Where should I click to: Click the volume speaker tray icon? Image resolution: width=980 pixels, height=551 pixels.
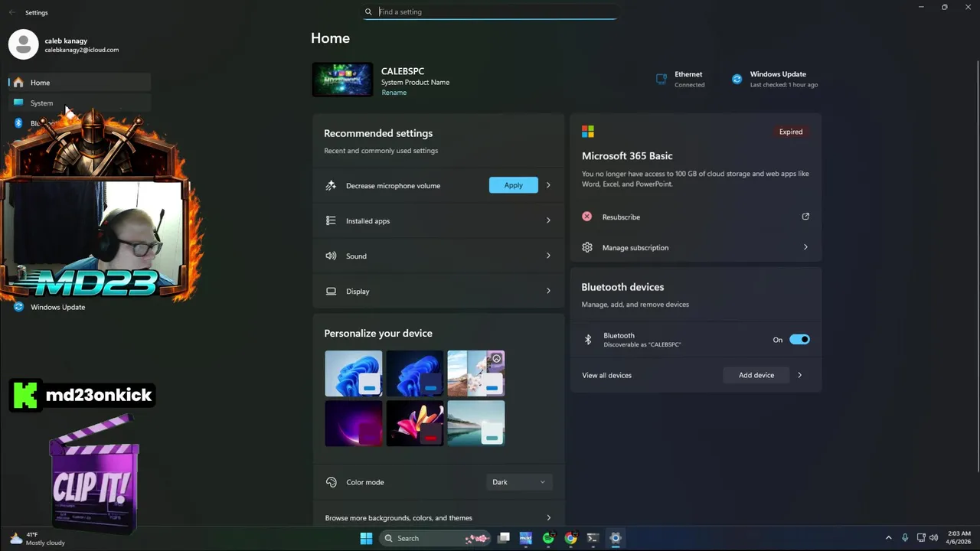933,538
